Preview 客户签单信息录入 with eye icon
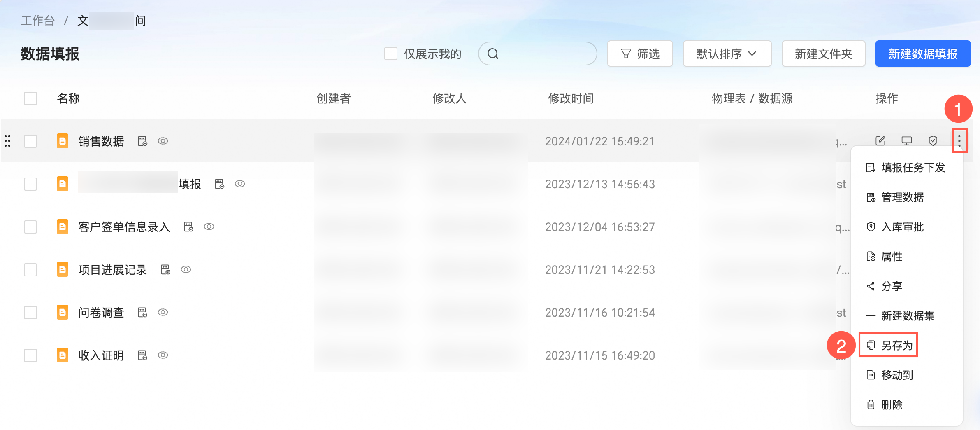 [x=209, y=227]
